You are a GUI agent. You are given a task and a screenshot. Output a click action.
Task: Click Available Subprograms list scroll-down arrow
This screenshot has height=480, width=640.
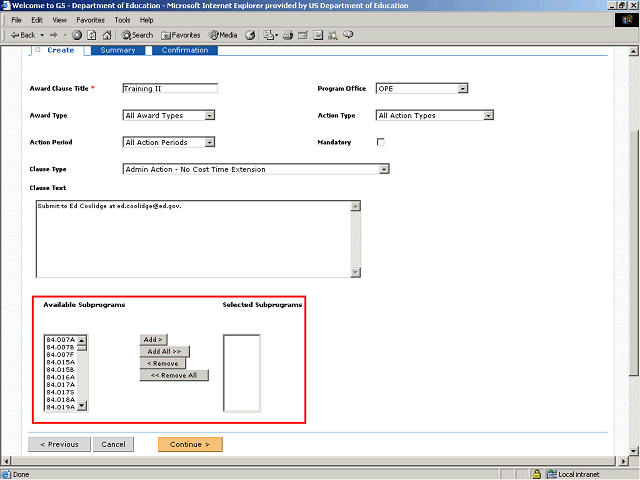(x=82, y=405)
